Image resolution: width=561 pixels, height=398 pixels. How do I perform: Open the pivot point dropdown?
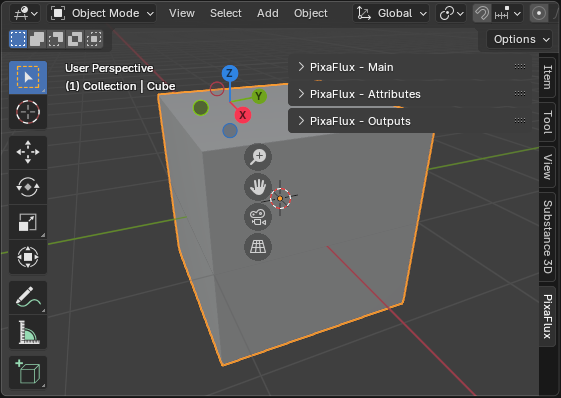(x=451, y=14)
